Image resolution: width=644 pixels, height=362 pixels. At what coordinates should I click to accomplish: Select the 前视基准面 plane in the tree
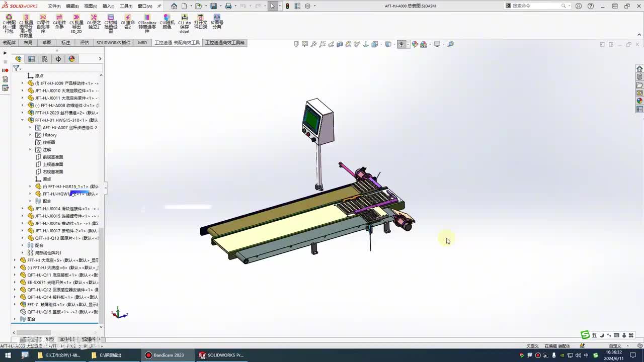(x=53, y=157)
